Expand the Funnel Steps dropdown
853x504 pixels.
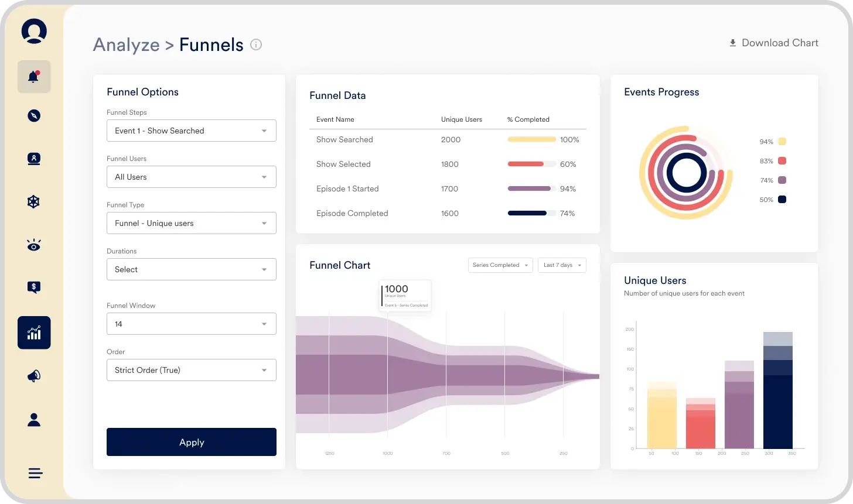click(191, 131)
